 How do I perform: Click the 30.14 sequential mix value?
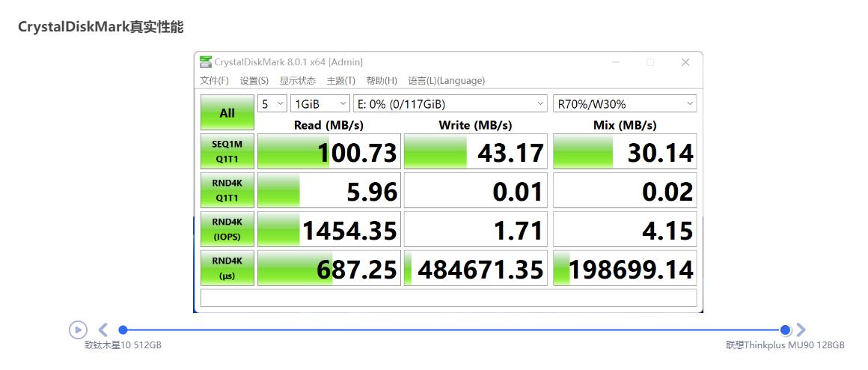click(x=625, y=152)
